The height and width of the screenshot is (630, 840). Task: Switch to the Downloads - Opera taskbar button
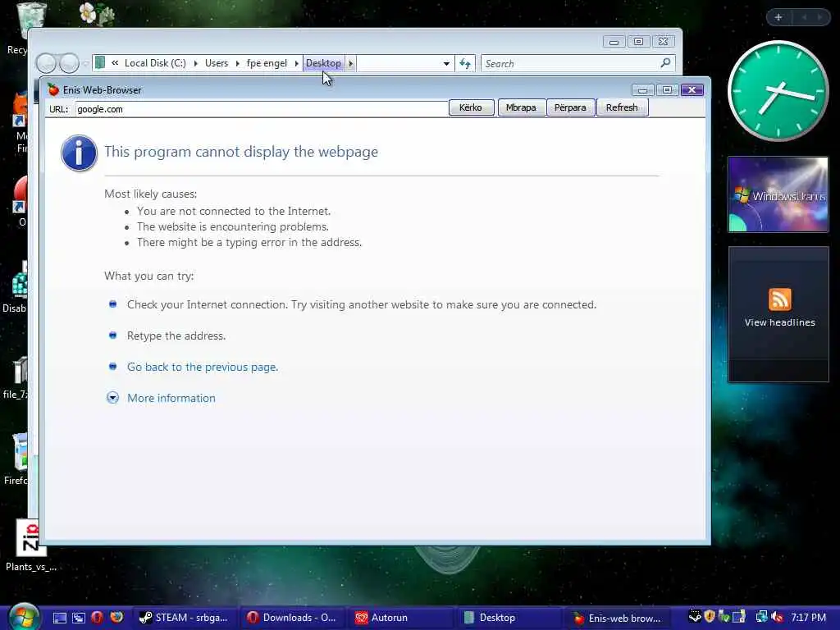point(292,618)
